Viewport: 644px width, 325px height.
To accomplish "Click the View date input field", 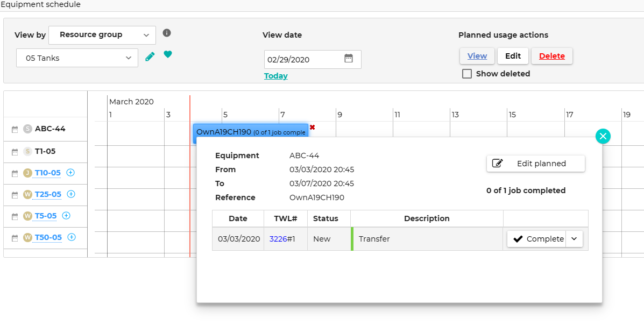I will pyautogui.click(x=301, y=59).
